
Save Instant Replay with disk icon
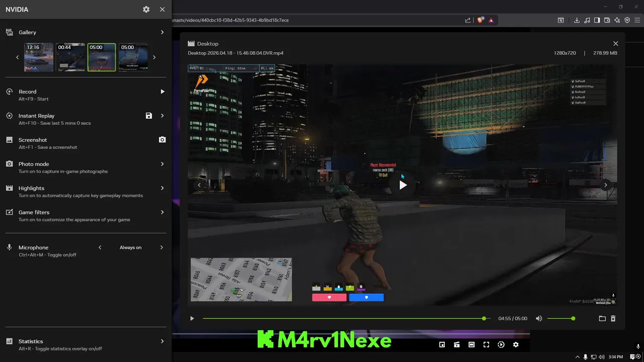click(x=149, y=116)
